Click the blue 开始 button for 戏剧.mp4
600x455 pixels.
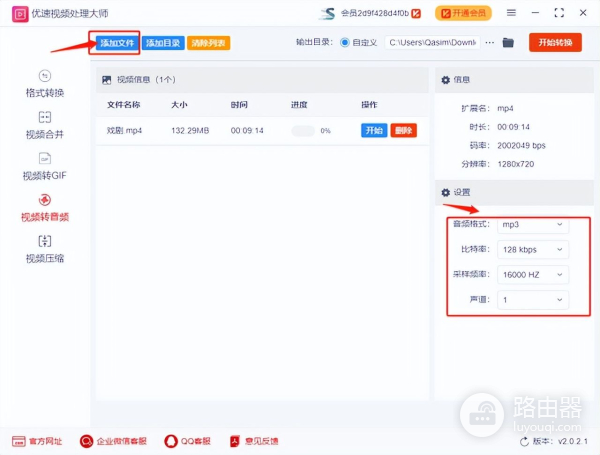pos(374,130)
